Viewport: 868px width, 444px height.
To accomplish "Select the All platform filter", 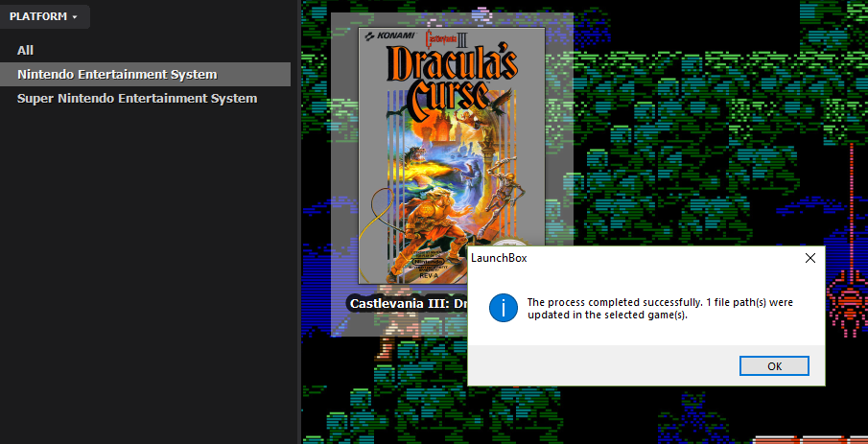I will [x=26, y=51].
